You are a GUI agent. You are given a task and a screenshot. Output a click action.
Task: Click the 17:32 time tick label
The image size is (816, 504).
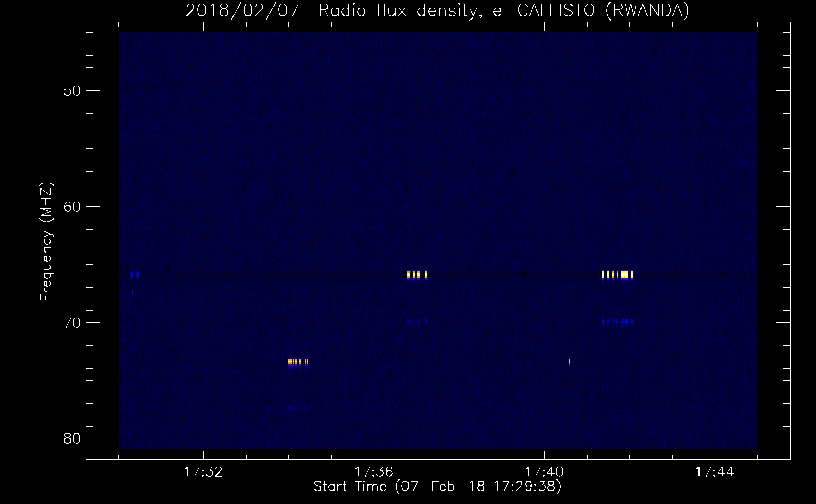(203, 472)
